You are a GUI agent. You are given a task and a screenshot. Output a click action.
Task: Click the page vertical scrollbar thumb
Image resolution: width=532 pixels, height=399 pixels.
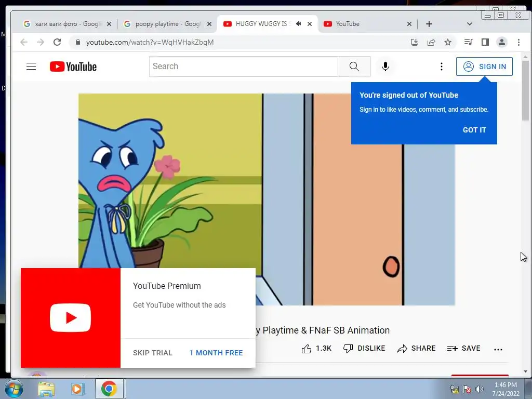[x=525, y=90]
